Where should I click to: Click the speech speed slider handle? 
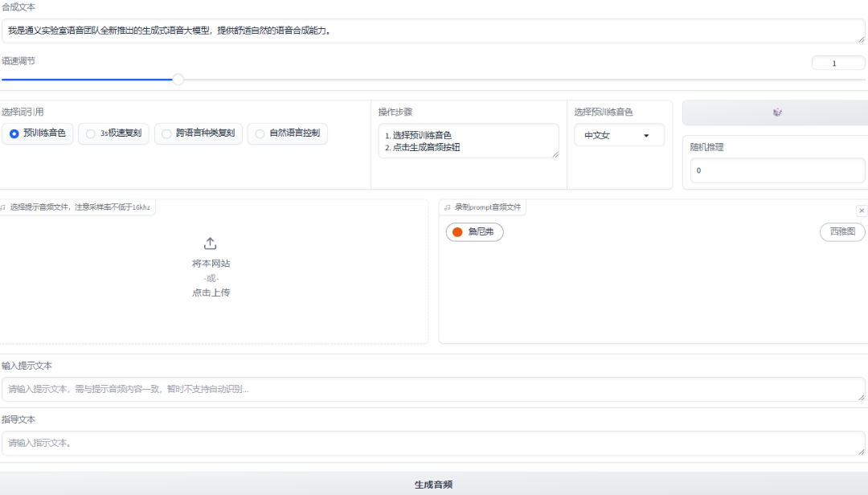178,80
